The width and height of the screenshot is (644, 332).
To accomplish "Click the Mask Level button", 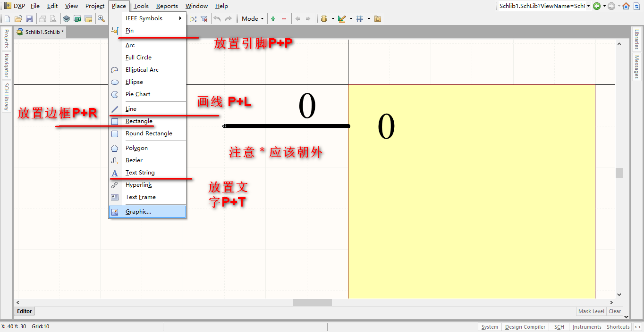I will pyautogui.click(x=591, y=311).
